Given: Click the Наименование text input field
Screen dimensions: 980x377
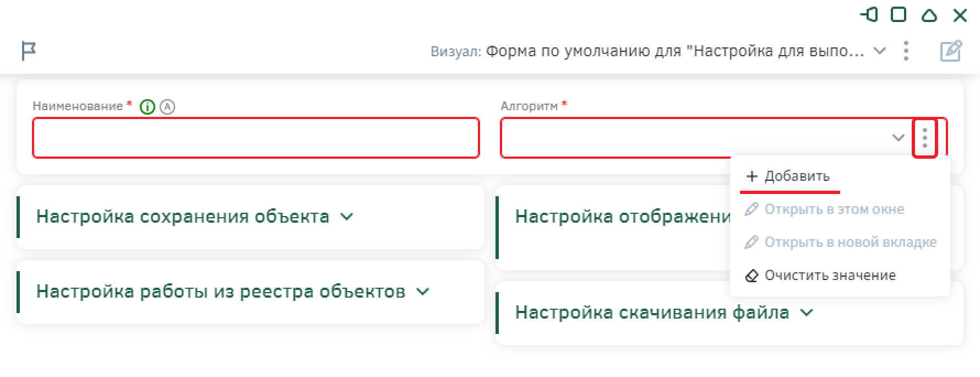Looking at the screenshot, I should point(256,138).
